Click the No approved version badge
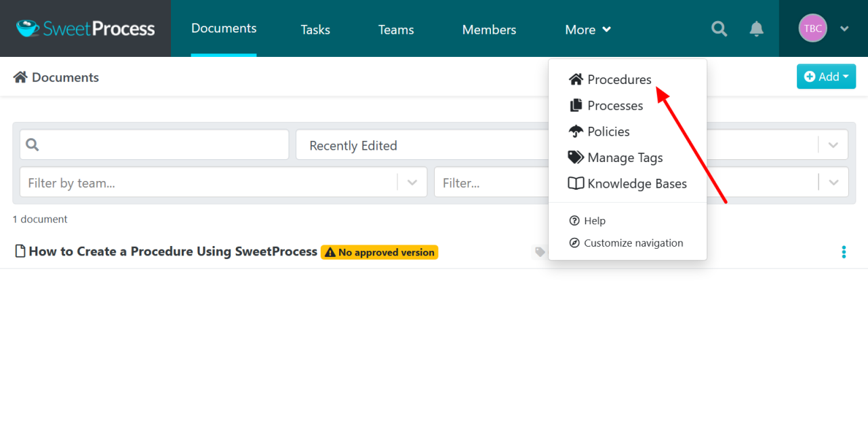868x427 pixels. click(380, 252)
